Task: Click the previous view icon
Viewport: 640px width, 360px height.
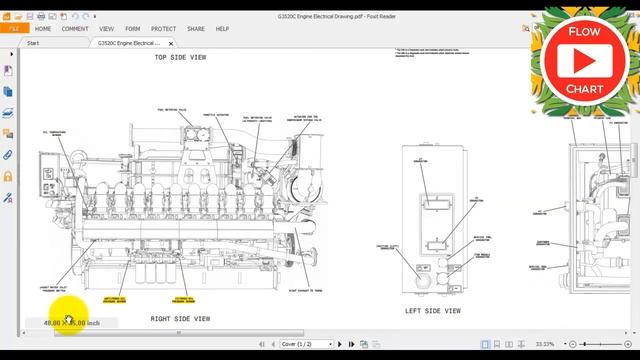Action: point(364,344)
